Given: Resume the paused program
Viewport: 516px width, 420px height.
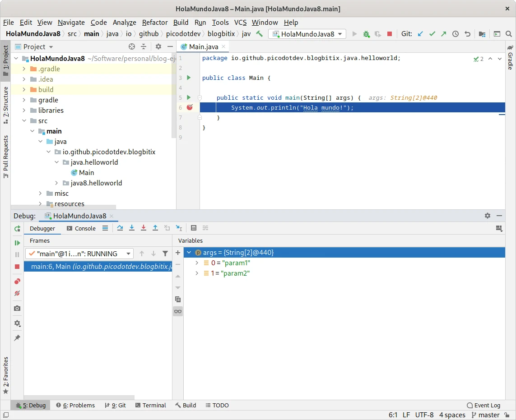Looking at the screenshot, I should pos(17,242).
